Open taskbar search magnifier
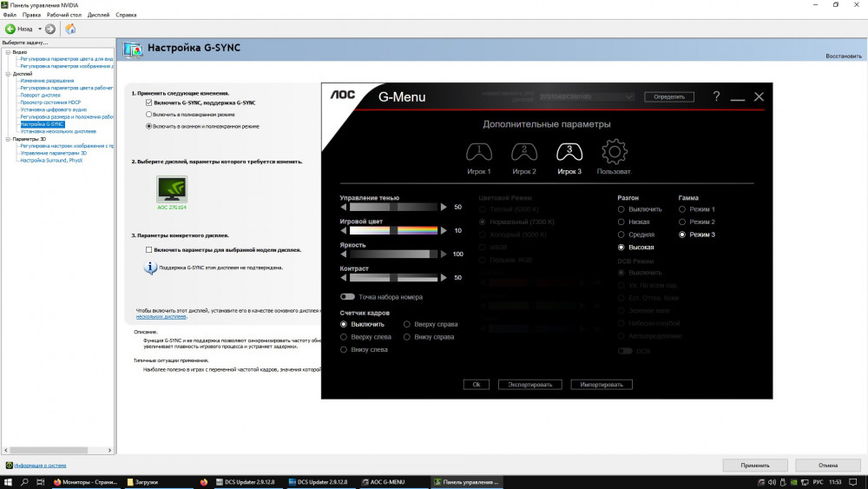 pyautogui.click(x=24, y=482)
